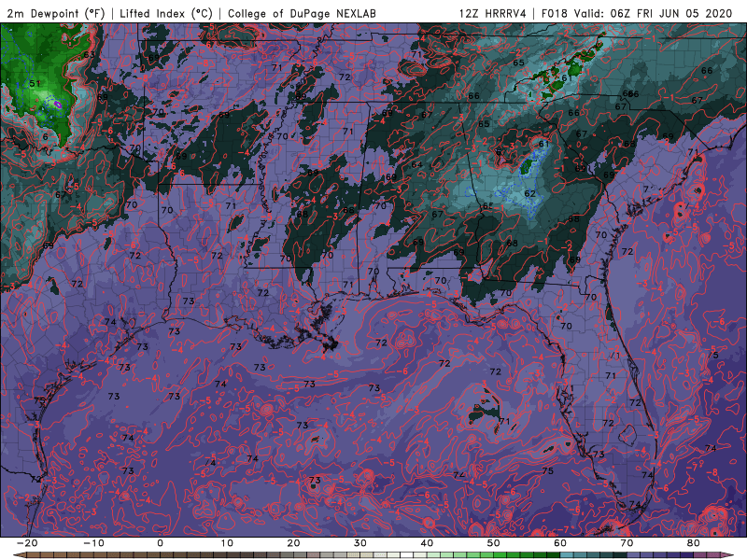Click the '-20' colorbar scale label
Image resolution: width=747 pixels, height=560 pixels.
pyautogui.click(x=27, y=543)
